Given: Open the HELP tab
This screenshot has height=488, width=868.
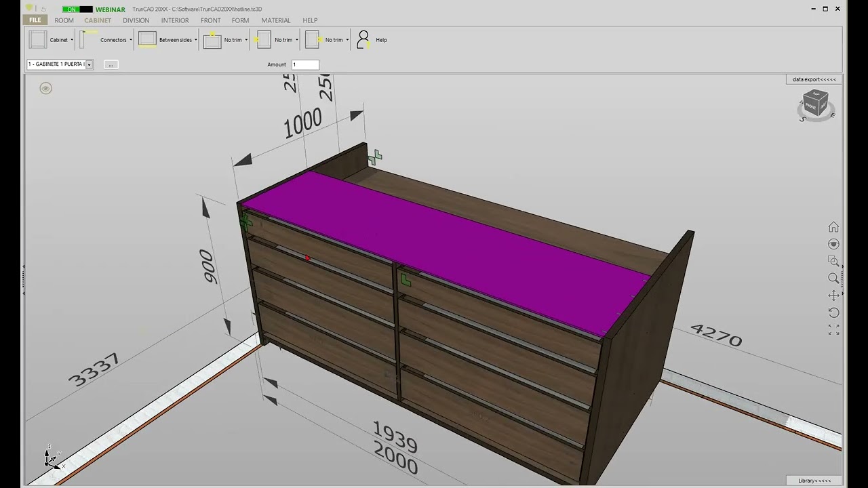Looking at the screenshot, I should coord(310,20).
